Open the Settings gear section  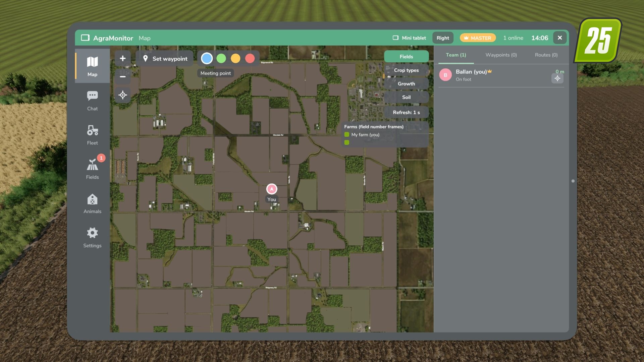click(92, 238)
